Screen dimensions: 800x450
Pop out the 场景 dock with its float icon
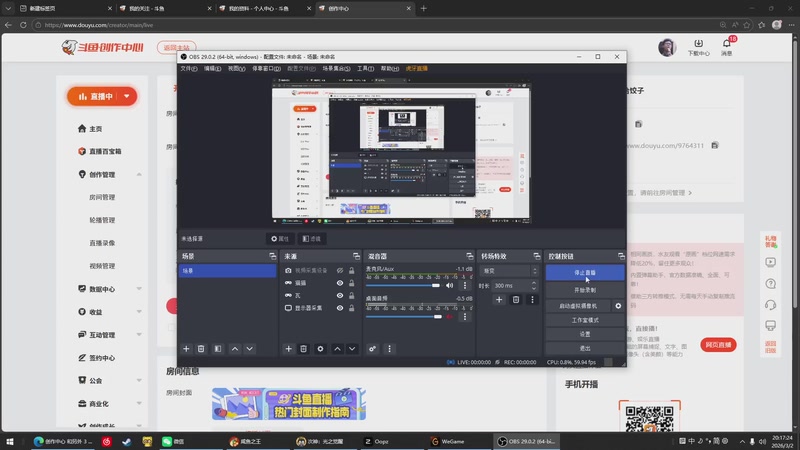tap(272, 256)
